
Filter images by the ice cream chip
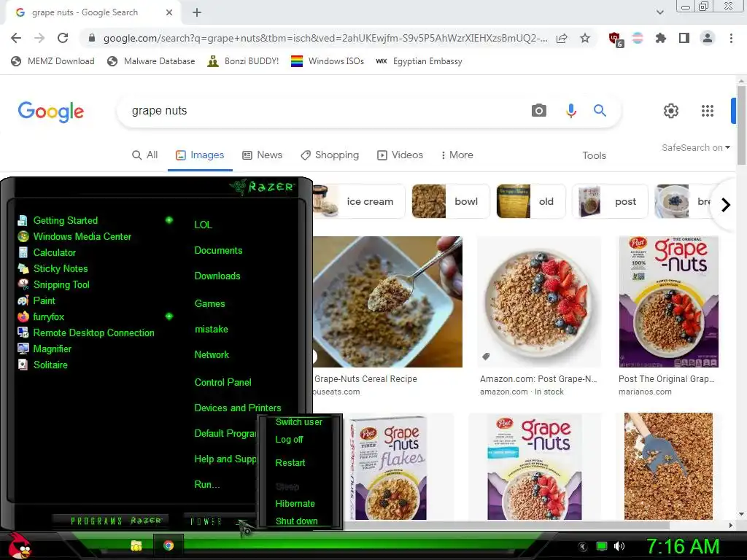[x=359, y=201]
